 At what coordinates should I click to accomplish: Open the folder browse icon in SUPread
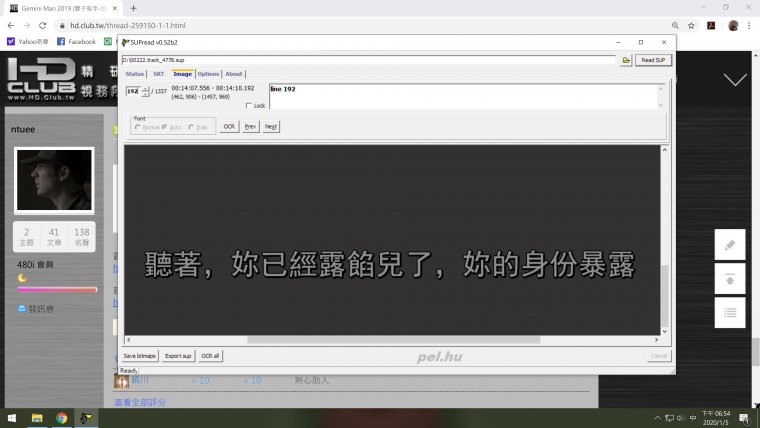(626, 60)
